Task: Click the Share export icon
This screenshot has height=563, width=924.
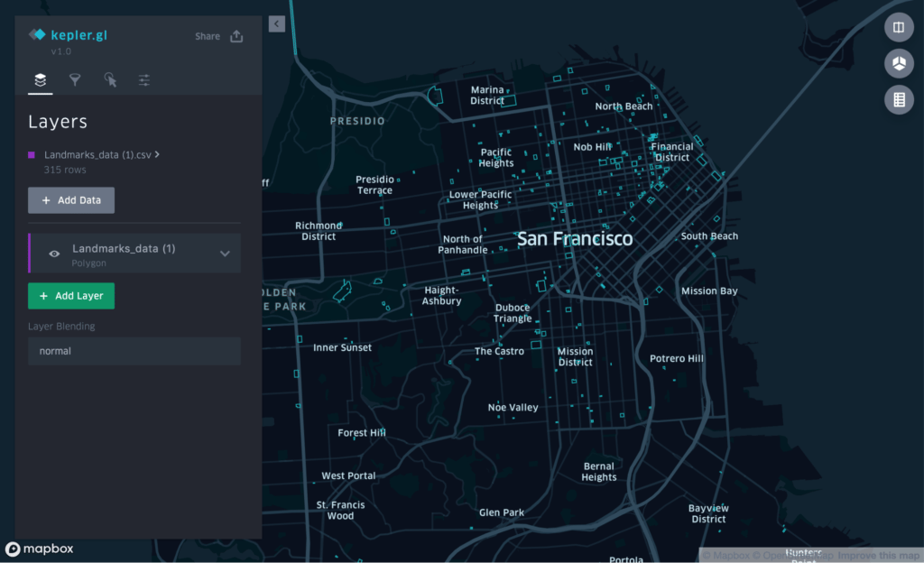Action: point(236,36)
